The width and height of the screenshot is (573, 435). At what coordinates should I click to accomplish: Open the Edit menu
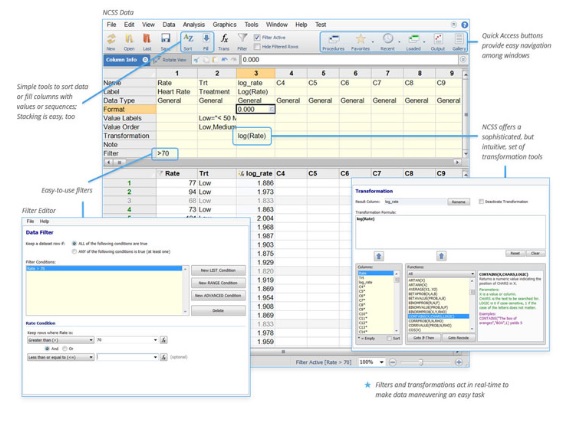click(129, 24)
